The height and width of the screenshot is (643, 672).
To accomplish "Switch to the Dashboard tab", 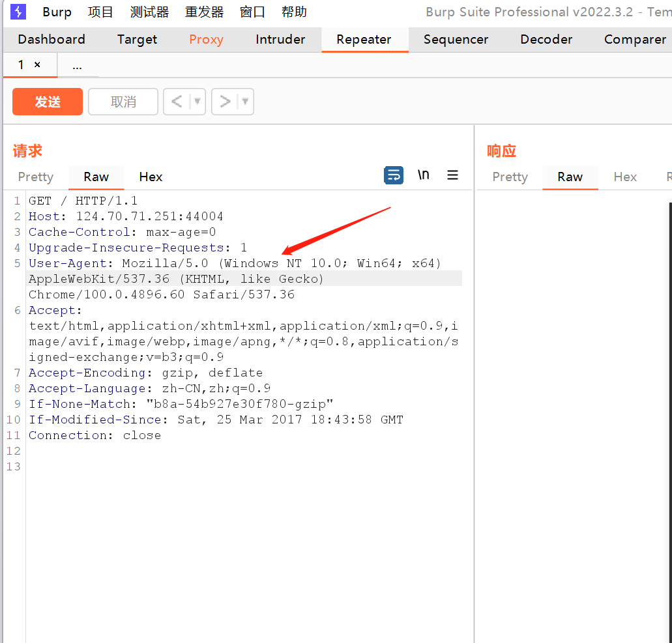I will (x=51, y=39).
